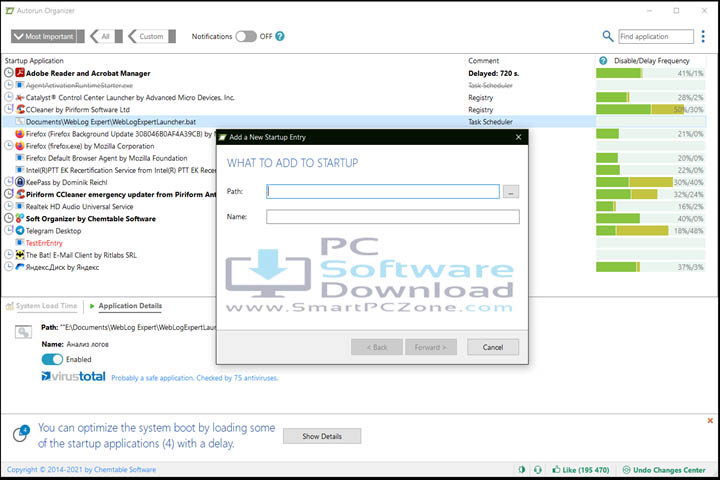
Task: Click the Forward button in the dialog
Action: 431,347
